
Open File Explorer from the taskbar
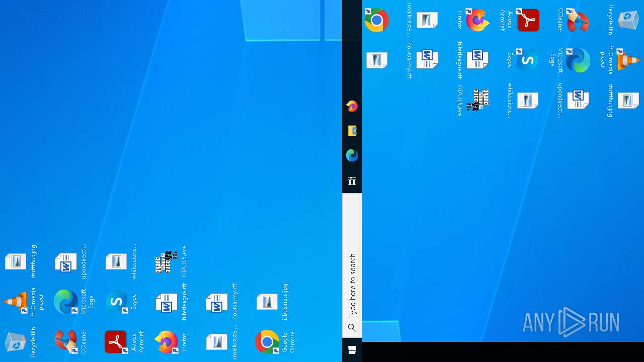[x=352, y=131]
